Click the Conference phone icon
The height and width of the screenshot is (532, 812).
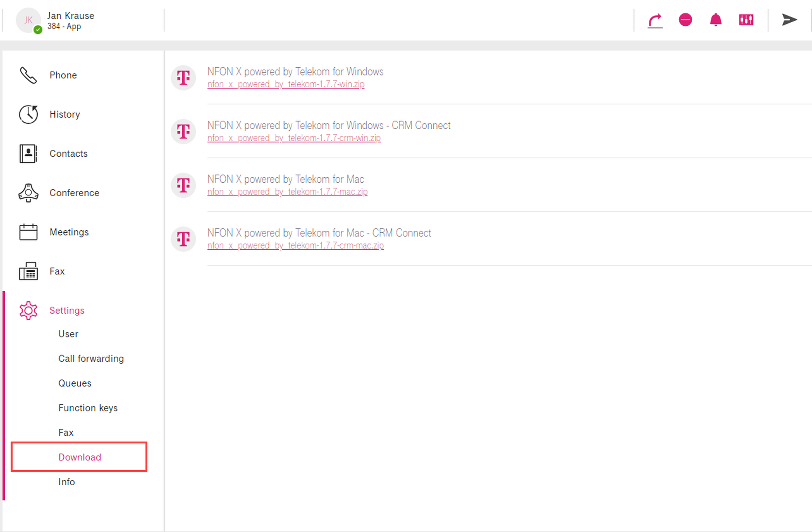[x=28, y=193]
